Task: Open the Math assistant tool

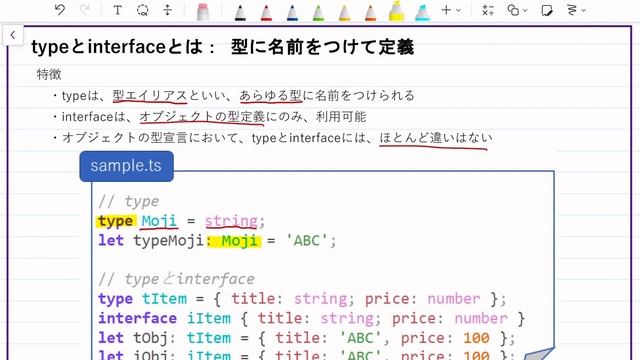Action: (x=488, y=10)
